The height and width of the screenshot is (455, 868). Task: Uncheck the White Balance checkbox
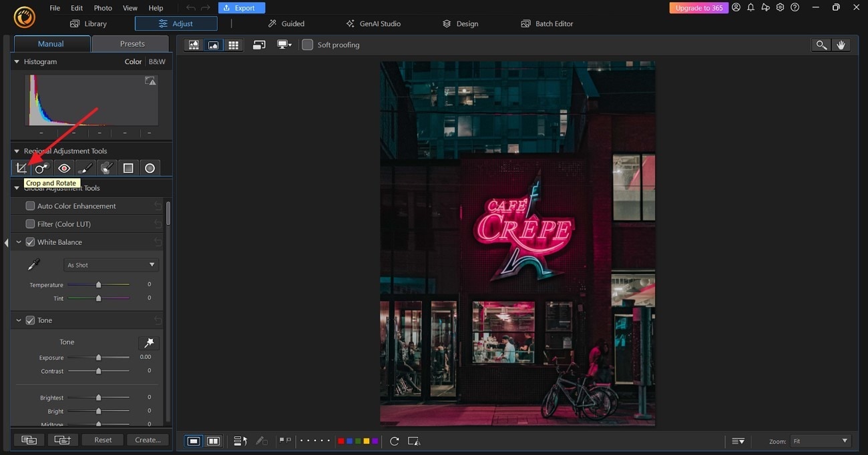(30, 242)
